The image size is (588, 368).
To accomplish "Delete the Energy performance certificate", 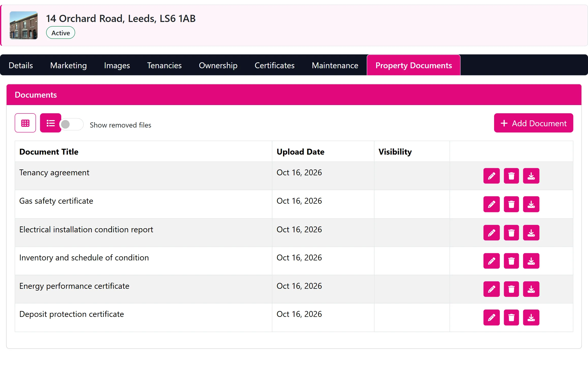I will tap(511, 289).
